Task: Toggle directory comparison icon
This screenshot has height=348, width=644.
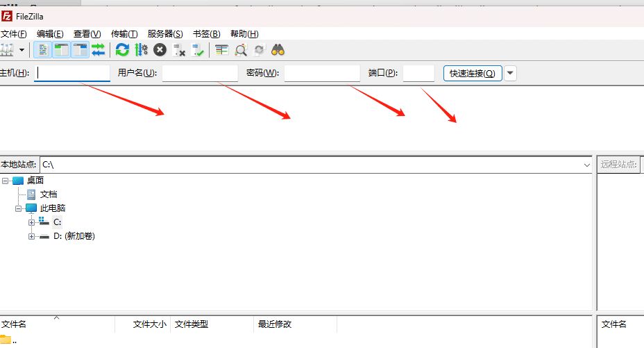Action: point(240,50)
